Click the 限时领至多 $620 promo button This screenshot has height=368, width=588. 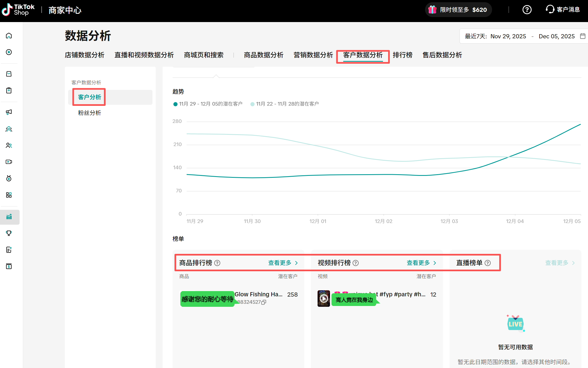click(x=458, y=10)
